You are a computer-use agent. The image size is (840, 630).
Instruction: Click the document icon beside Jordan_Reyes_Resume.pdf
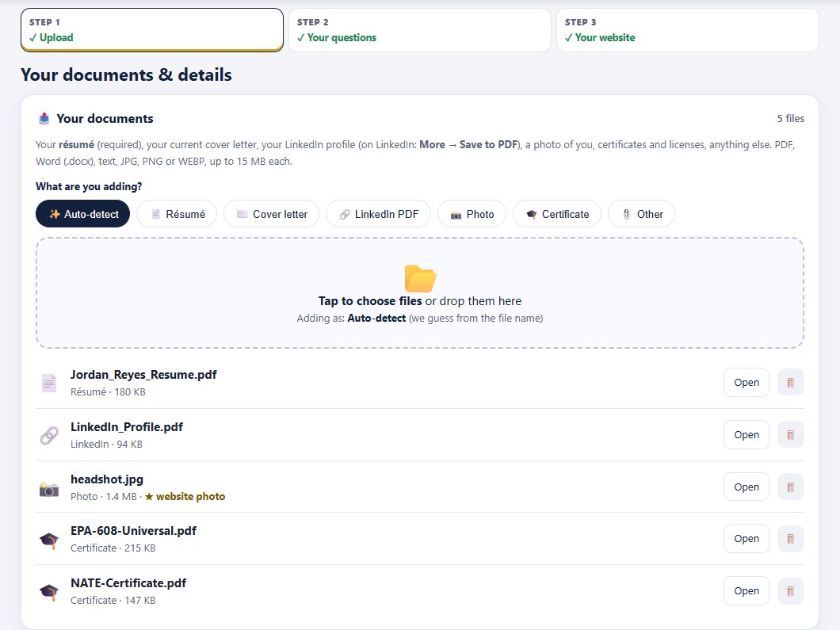coord(49,383)
